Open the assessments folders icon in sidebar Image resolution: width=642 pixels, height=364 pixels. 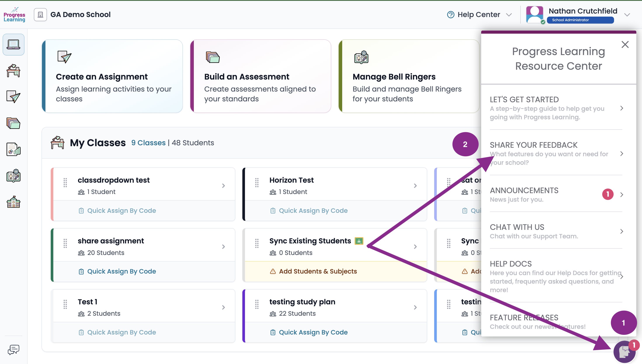coord(14,123)
